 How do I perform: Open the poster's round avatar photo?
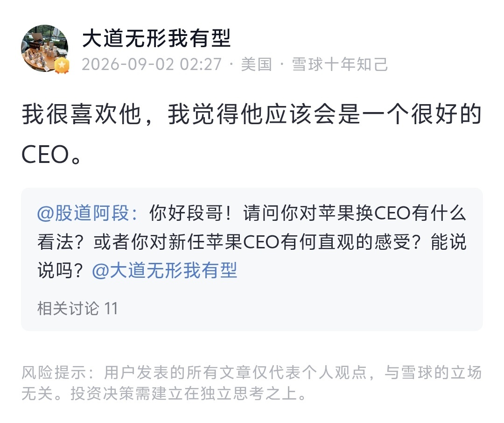pos(45,49)
